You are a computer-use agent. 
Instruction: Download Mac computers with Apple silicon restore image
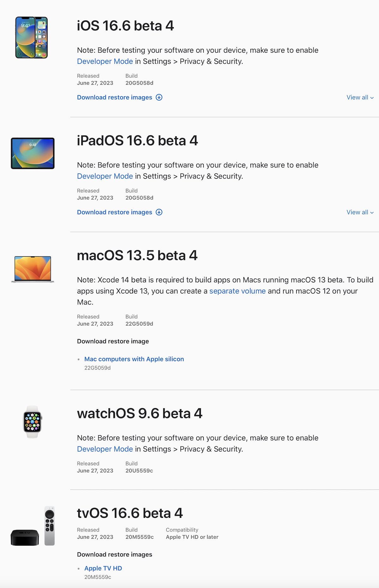tap(134, 359)
